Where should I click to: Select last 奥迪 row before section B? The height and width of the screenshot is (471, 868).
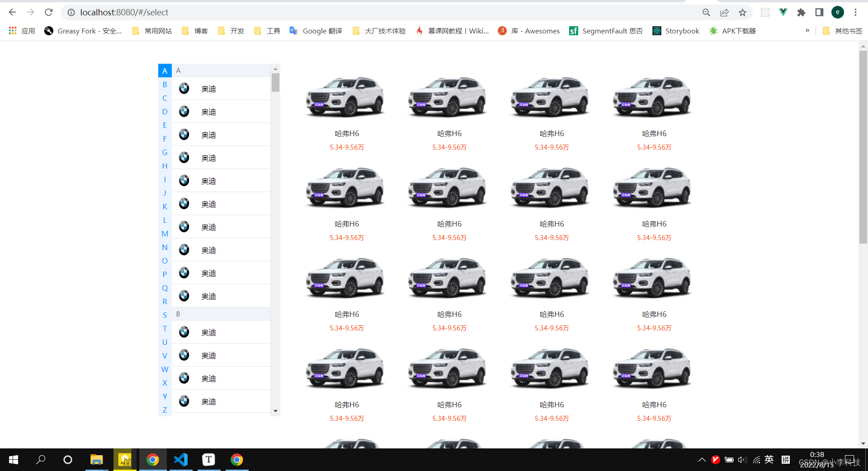pyautogui.click(x=221, y=296)
